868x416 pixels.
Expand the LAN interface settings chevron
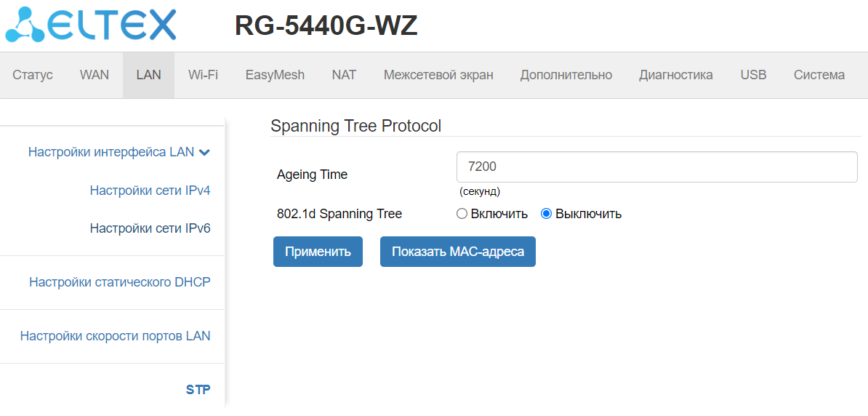[204, 153]
